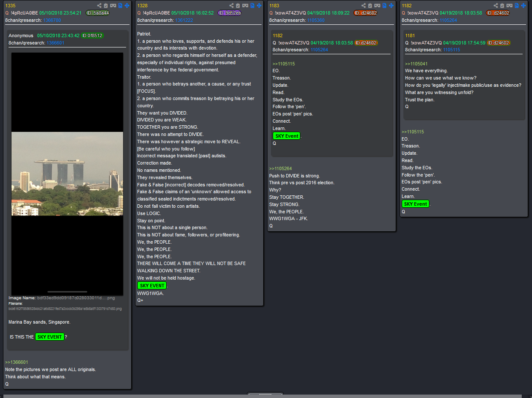532x398 pixels.
Task: Click the blue document icon on post 1183
Action: [384, 6]
